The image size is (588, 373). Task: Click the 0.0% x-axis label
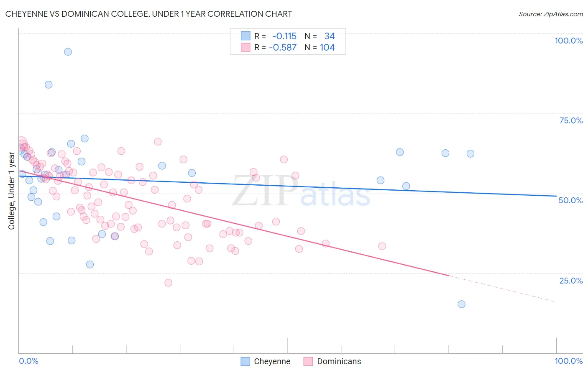click(x=28, y=361)
